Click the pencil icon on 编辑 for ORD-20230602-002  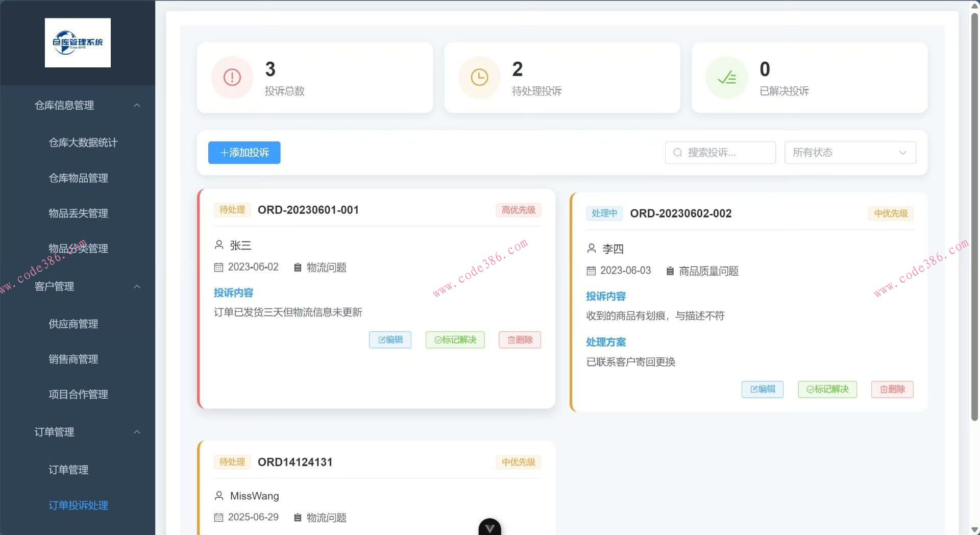coord(755,389)
